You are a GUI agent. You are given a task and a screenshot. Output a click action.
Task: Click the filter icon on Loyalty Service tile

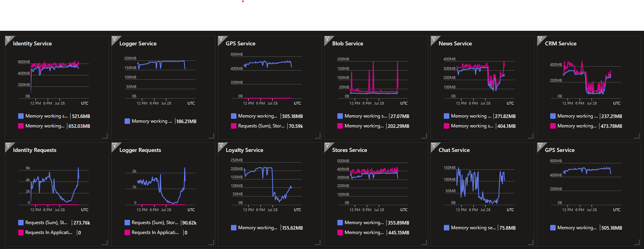click(x=220, y=145)
